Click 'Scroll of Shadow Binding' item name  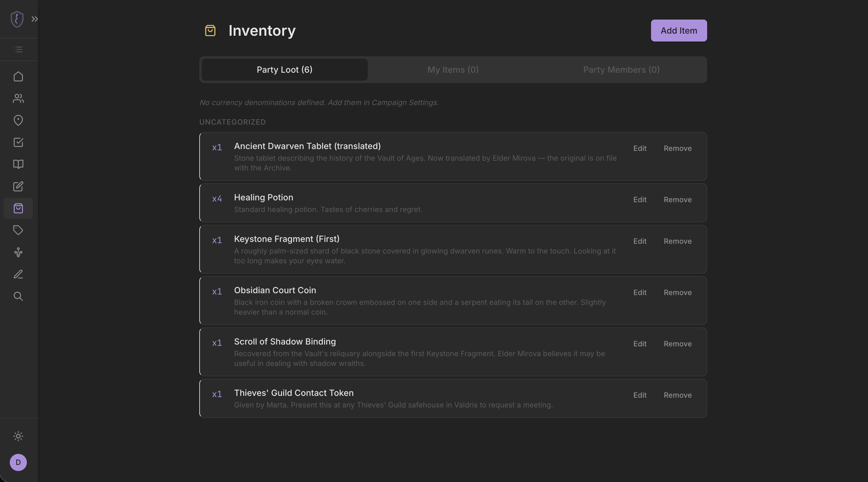(285, 341)
